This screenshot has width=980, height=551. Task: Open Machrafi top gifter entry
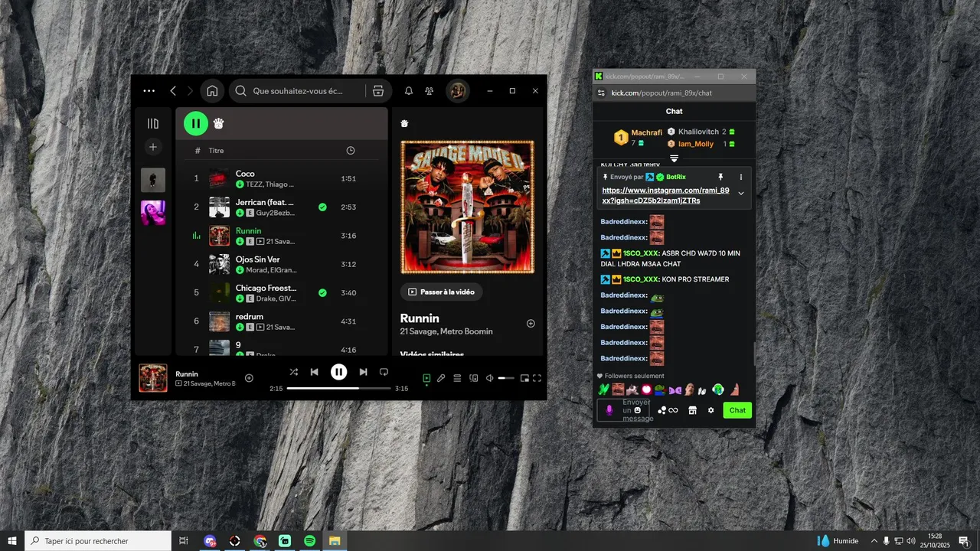[x=638, y=138]
